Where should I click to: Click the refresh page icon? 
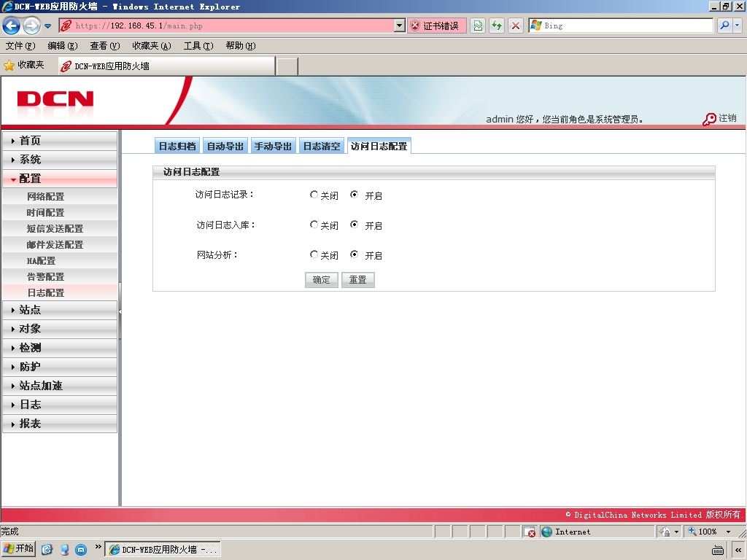tap(497, 26)
